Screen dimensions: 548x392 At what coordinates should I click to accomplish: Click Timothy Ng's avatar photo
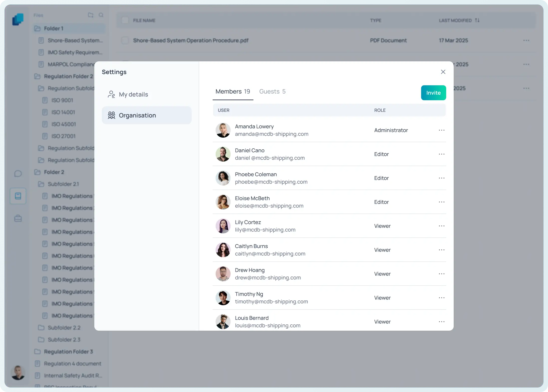[223, 298]
